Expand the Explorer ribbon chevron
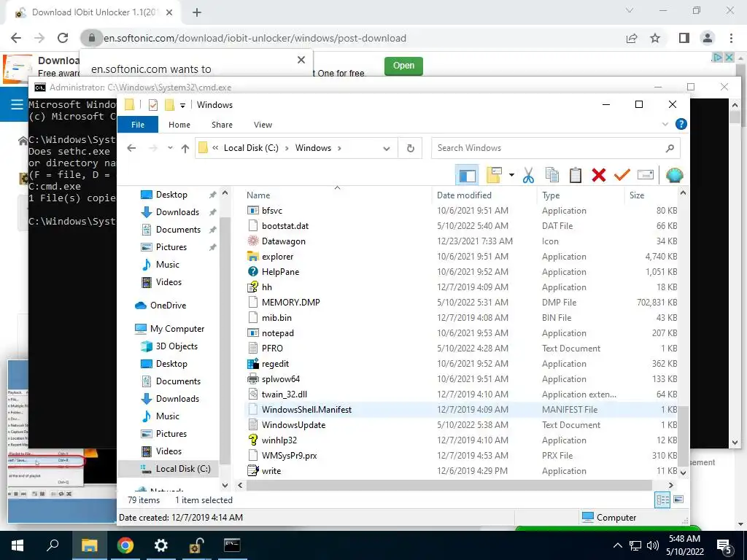 pyautogui.click(x=665, y=124)
